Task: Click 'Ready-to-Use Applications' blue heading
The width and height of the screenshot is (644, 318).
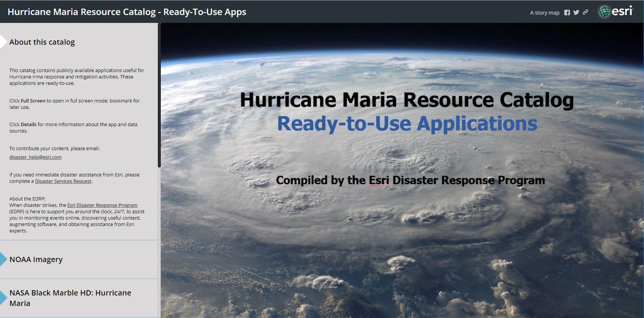Action: point(407,124)
